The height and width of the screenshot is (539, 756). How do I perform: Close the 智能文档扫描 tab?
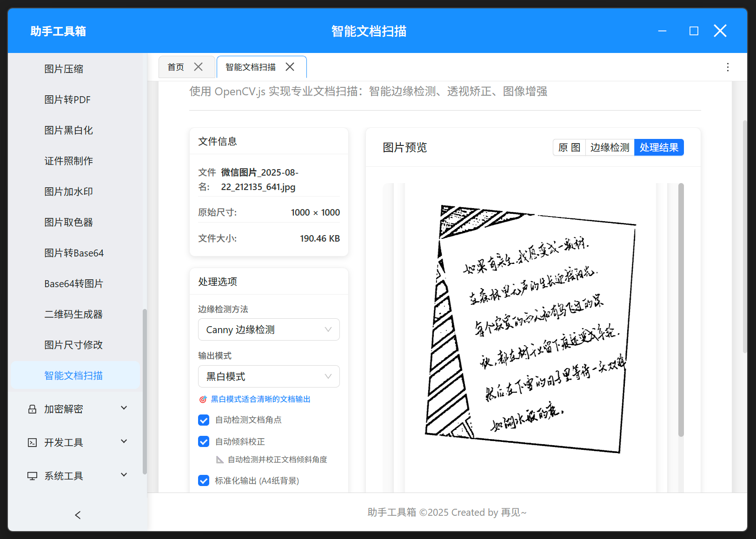coord(290,67)
